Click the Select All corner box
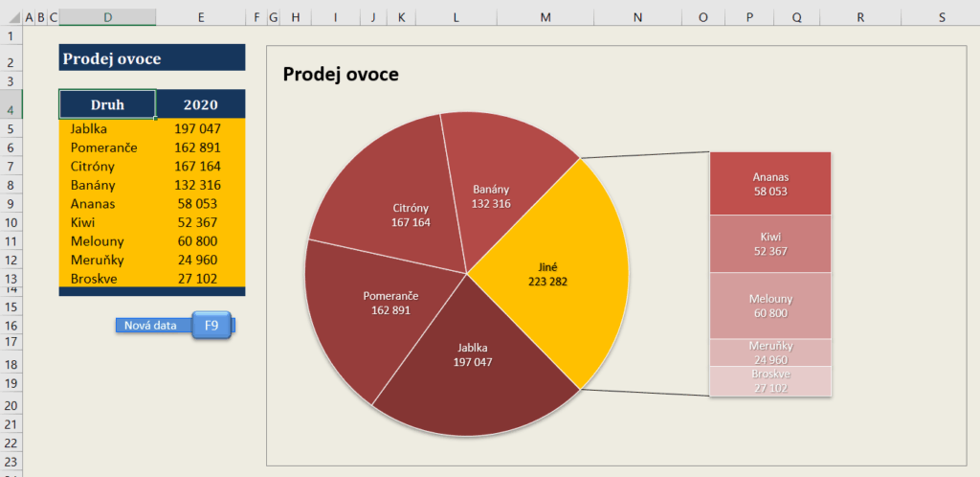 [11, 17]
